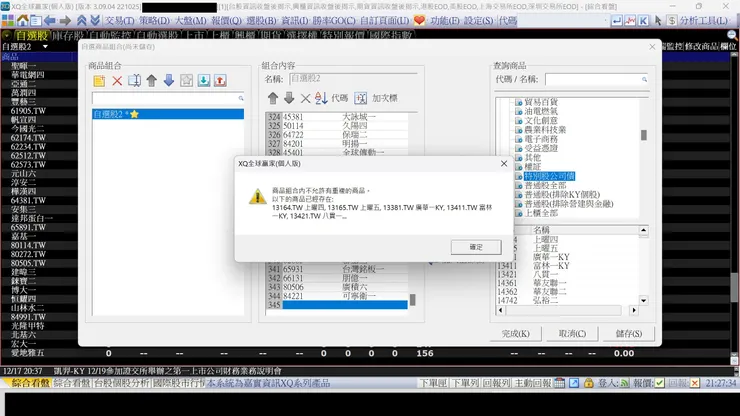The image size is (740, 416).
Task: Click the blue arrow popup icon in status bar
Action: [574, 383]
